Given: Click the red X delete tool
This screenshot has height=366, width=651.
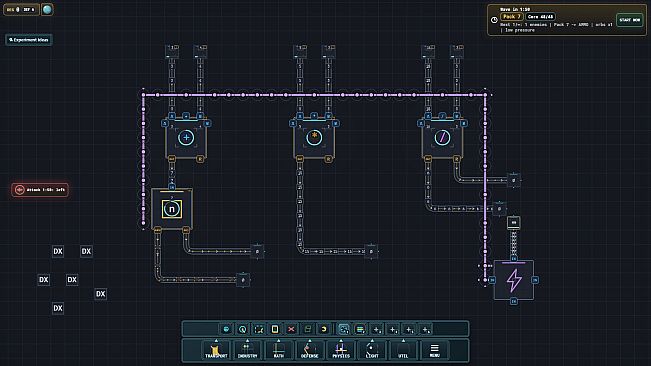Looking at the screenshot, I should coord(291,329).
